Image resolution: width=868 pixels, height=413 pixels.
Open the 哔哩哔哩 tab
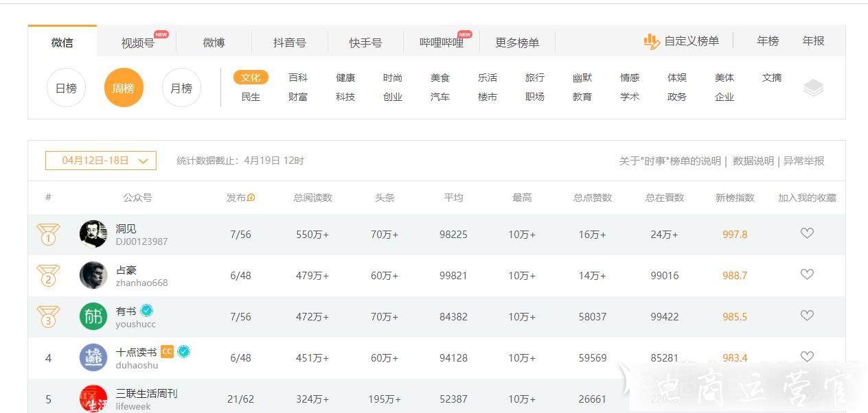click(442, 43)
